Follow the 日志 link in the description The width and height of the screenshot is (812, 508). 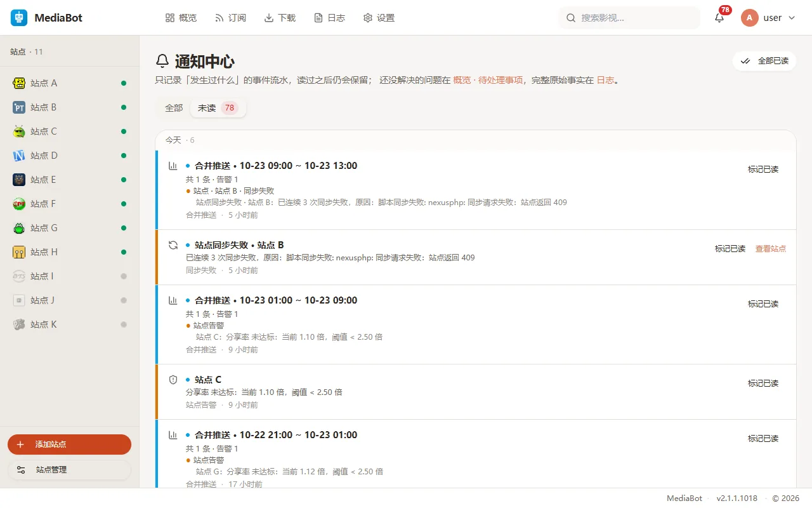tap(606, 81)
